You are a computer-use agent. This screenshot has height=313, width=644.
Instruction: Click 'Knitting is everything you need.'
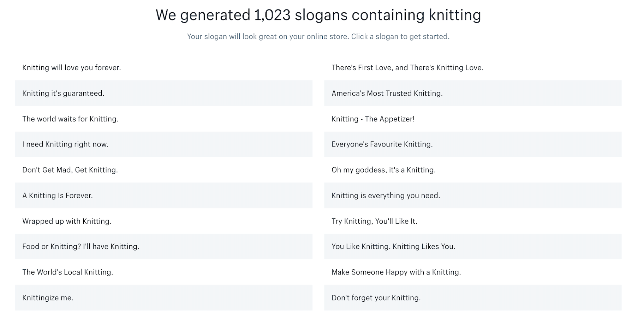click(x=386, y=195)
